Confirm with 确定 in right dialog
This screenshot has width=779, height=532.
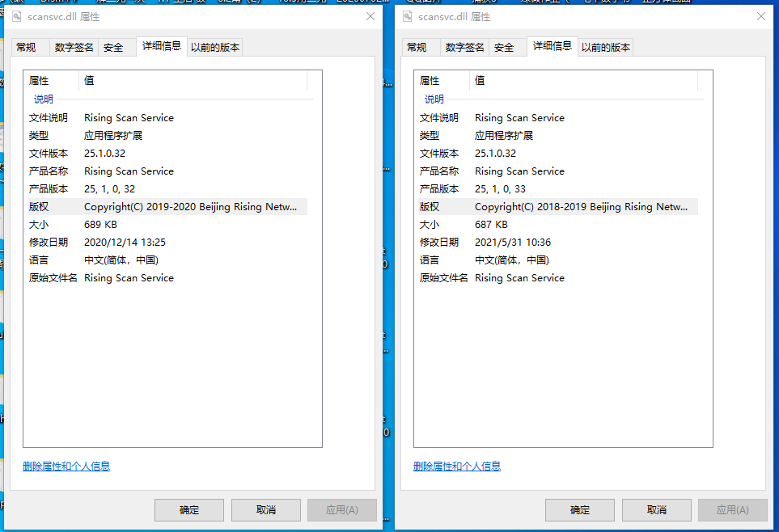(x=580, y=510)
